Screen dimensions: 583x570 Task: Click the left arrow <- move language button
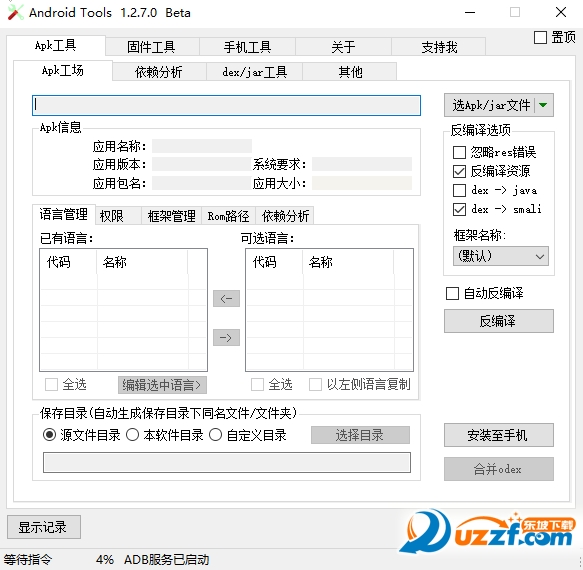pyautogui.click(x=226, y=299)
